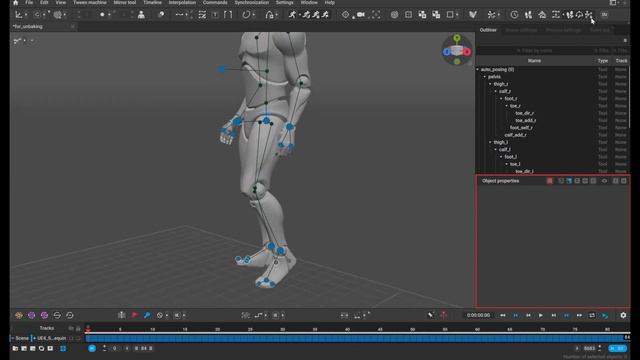Image resolution: width=640 pixels, height=360 pixels.
Task: Click the 0:00:00:00 timecode field
Action: 478,315
